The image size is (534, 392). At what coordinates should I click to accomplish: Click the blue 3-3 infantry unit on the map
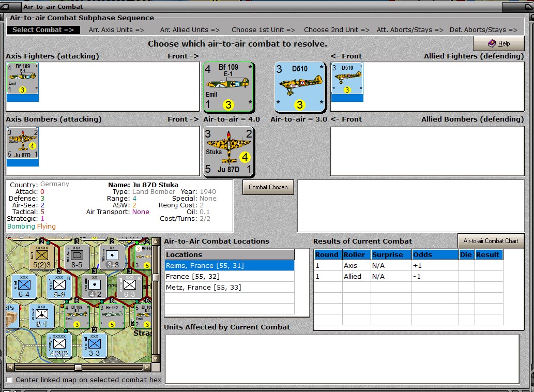tap(94, 345)
